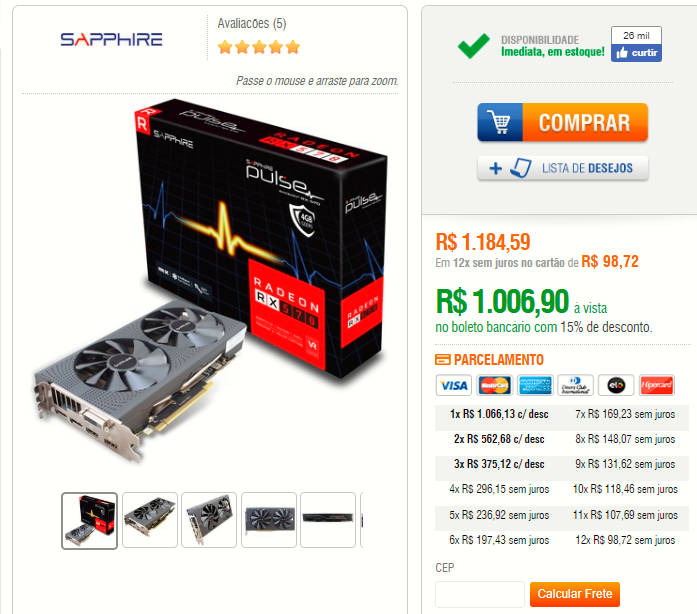Viewport: 697px width, 614px height.
Task: Click the CEP input field
Action: (480, 594)
